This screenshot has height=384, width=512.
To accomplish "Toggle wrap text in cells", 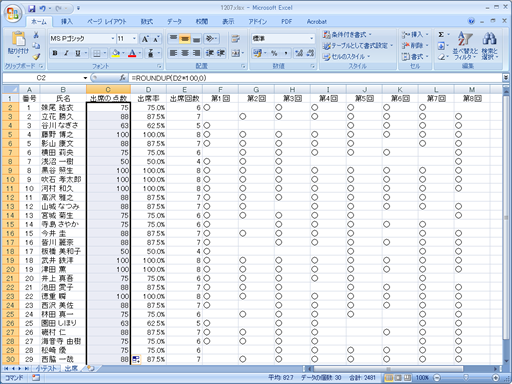I will click(x=236, y=38).
